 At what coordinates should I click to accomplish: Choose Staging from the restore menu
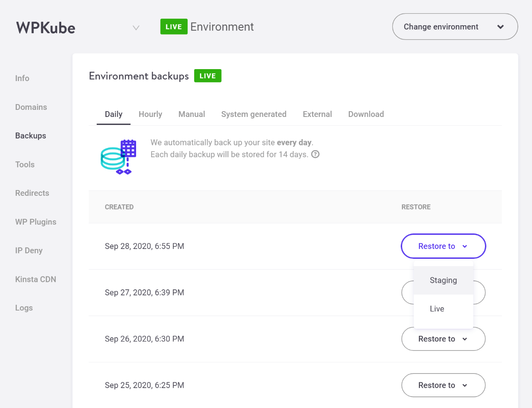coord(443,280)
